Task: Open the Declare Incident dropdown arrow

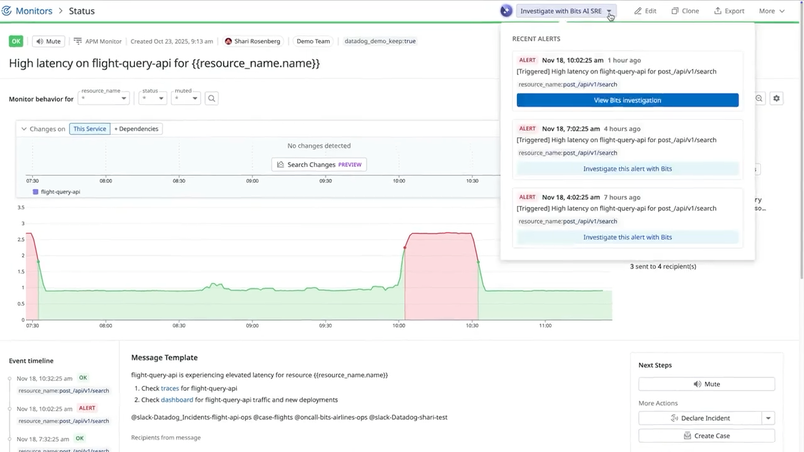Action: coord(768,418)
